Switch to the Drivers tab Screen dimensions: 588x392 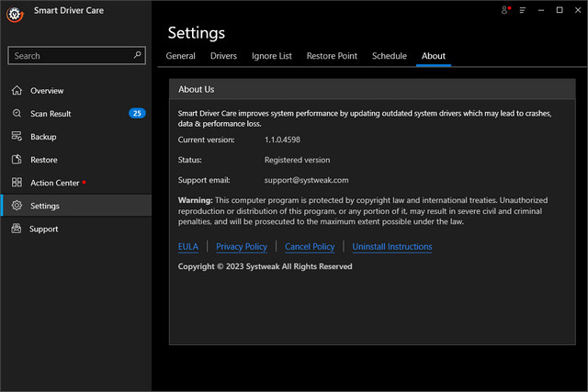[x=223, y=56]
